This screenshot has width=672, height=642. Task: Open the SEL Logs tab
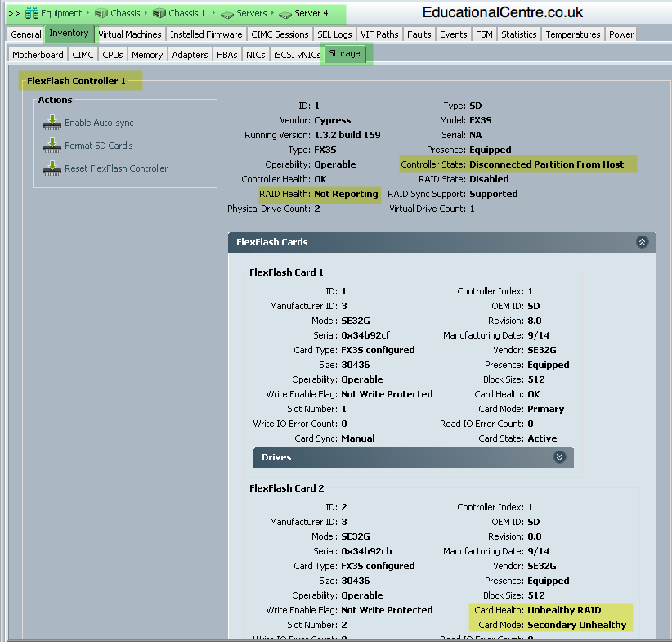click(334, 34)
